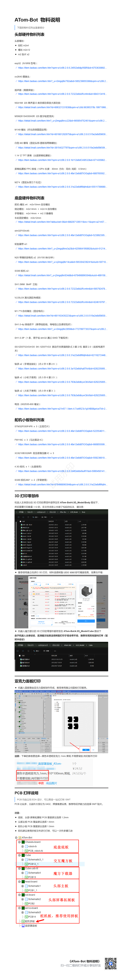Click link icon beside 轮胎履带 x2 URL
Viewport: 123px width, 980px height.
(16, 248)
